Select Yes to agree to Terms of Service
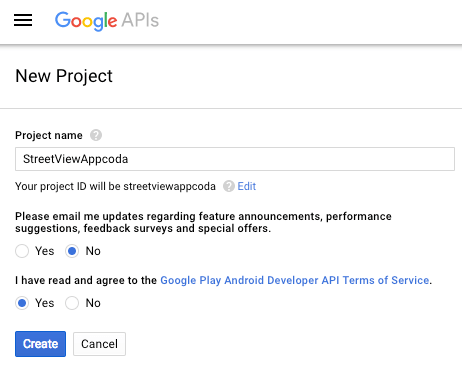This screenshot has width=462, height=380. 22,303
